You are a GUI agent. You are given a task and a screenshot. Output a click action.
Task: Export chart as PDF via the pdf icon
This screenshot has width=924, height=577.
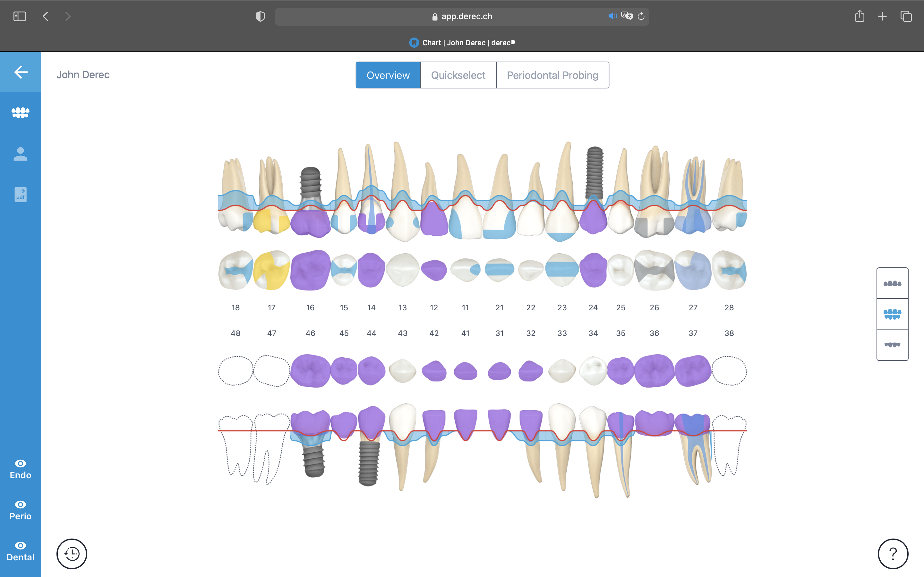pyautogui.click(x=20, y=194)
